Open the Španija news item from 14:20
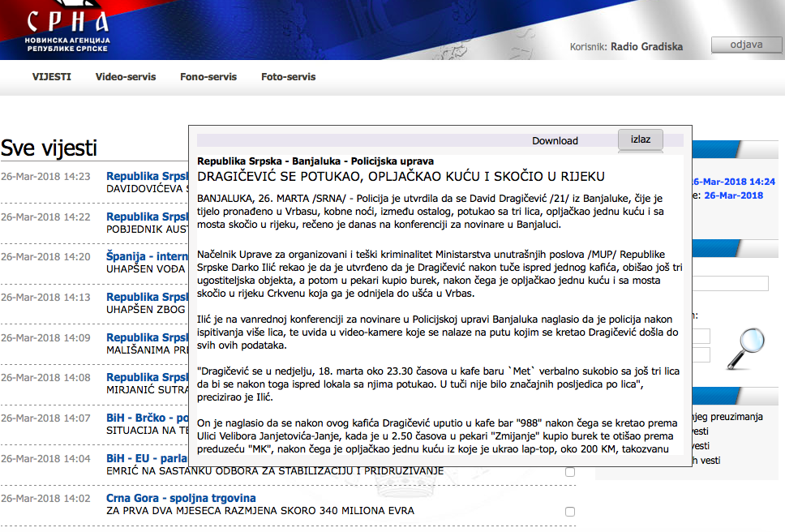This screenshot has width=785, height=532. pyautogui.click(x=146, y=255)
